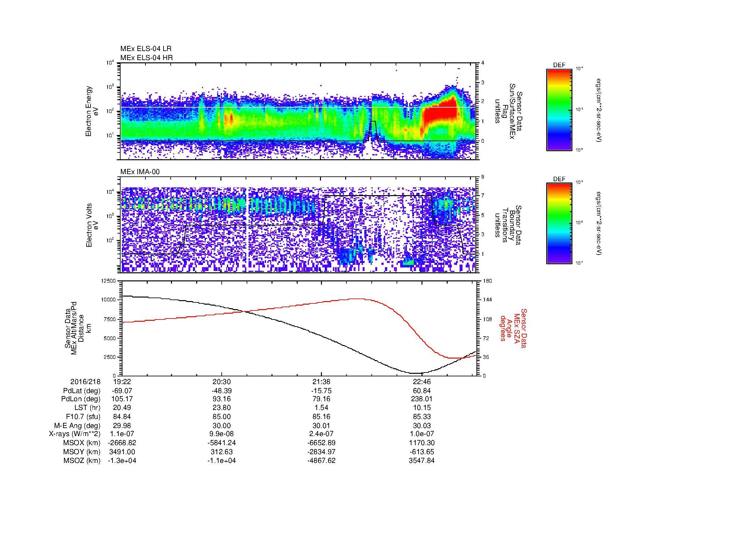Click the ELS colorbar unit label 'ergs/(cm**2-sr-sec-eV)'

pos(599,110)
